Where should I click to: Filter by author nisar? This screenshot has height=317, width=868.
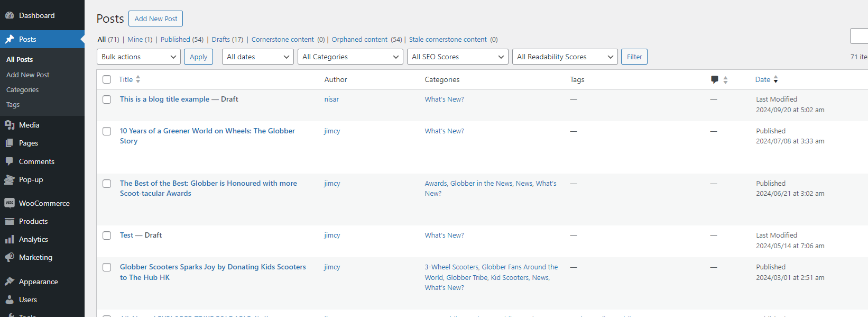[331, 99]
